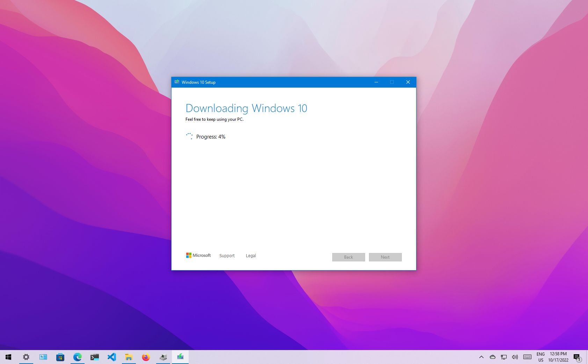Open the touch keyboard from system tray
This screenshot has width=588, height=364.
527,357
